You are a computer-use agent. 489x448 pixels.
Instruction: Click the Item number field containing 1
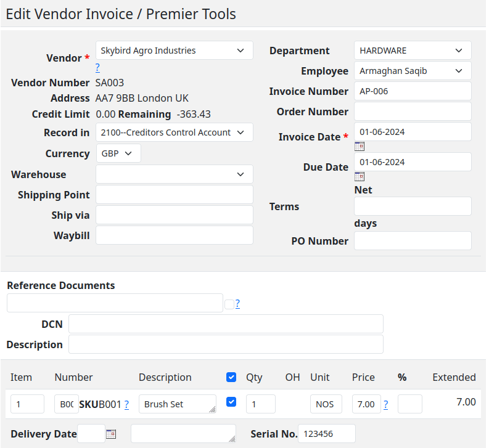pos(28,404)
